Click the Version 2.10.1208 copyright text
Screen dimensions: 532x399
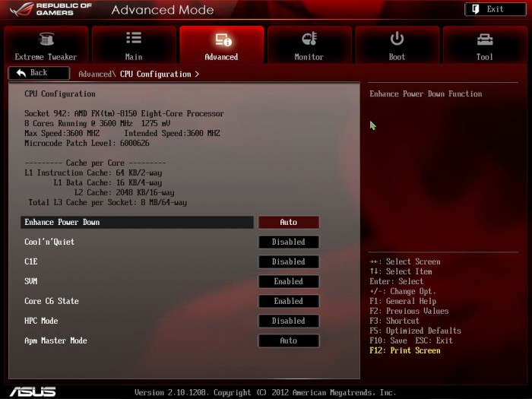[265, 393]
